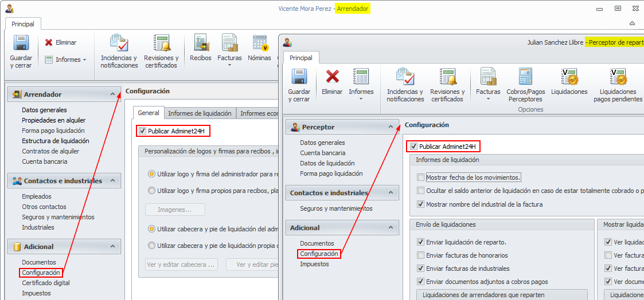Click Guardar y cerrar in Arrendador window
The width and height of the screenshot is (644, 300).
(x=21, y=52)
